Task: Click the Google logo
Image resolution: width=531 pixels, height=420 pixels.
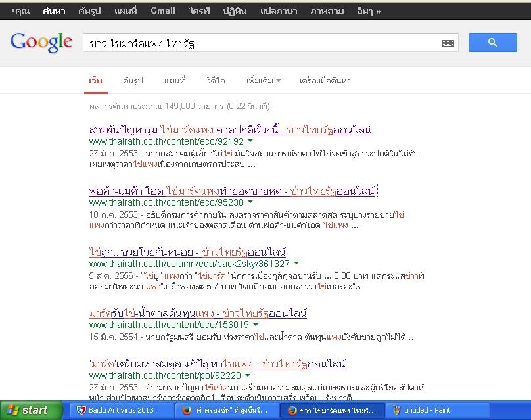Action: click(x=41, y=42)
